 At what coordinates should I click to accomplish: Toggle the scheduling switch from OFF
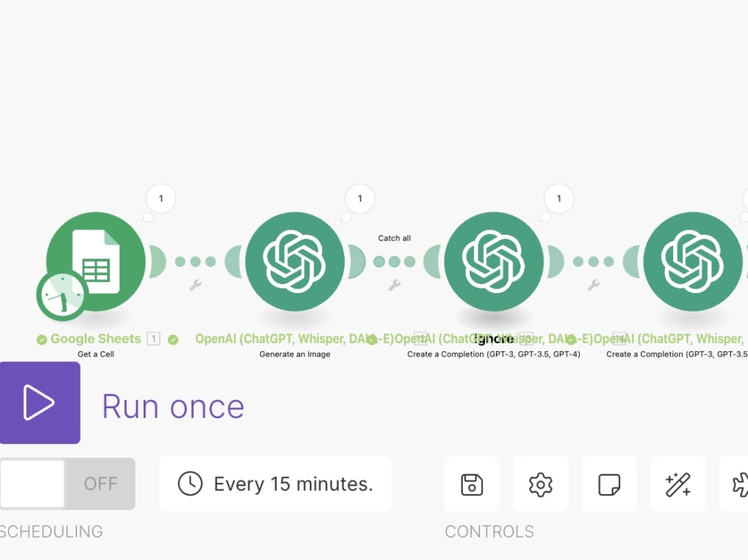point(67,484)
